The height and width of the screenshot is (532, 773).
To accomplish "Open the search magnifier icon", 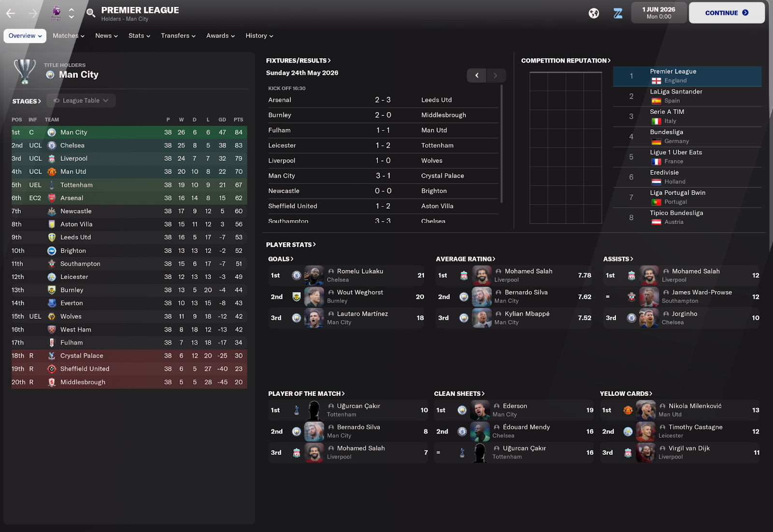I will (91, 13).
